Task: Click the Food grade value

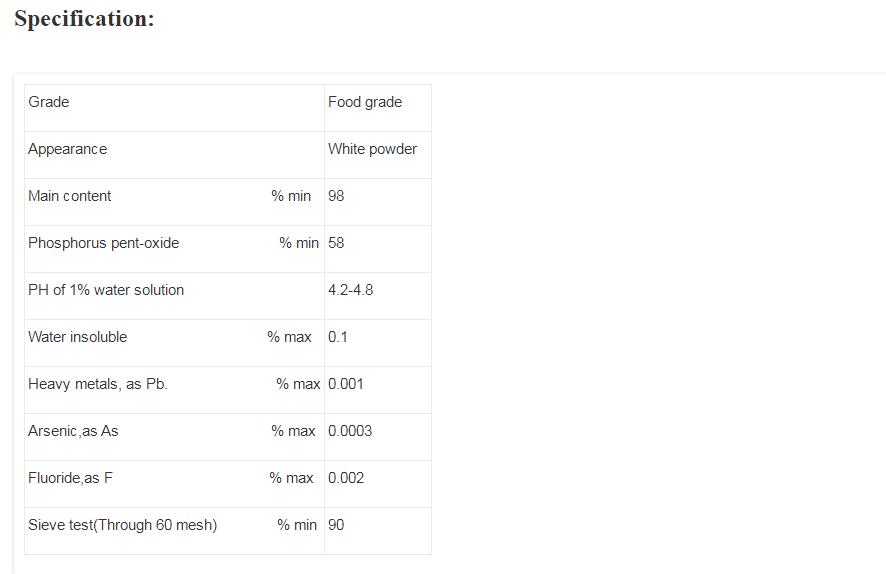Action: tap(365, 102)
